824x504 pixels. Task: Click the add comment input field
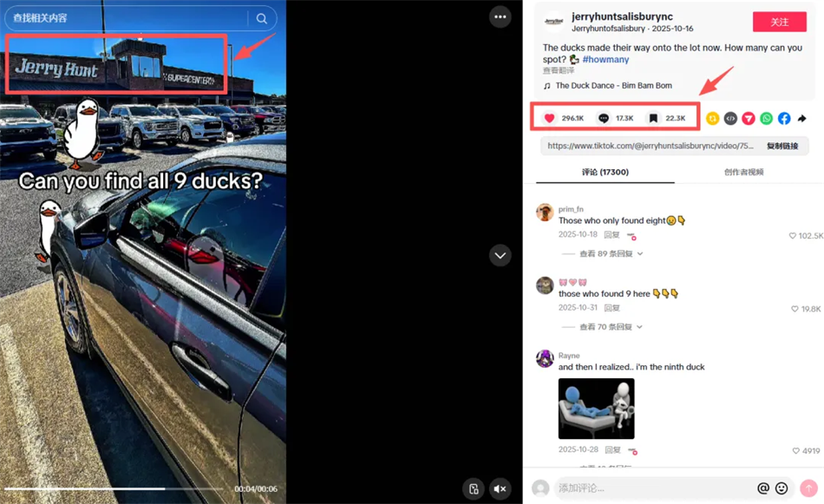tap(651, 488)
